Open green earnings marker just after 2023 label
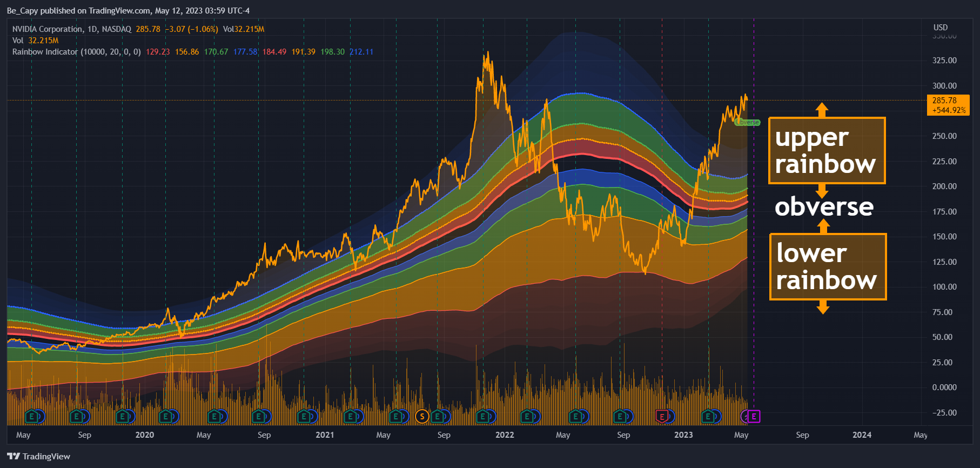The image size is (980, 468). 708,417
